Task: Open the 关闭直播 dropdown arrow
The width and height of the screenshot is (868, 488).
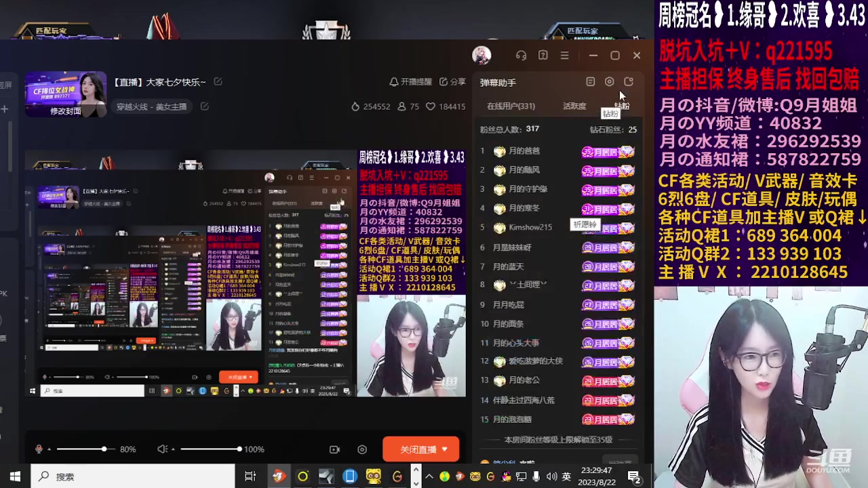Action: point(445,449)
